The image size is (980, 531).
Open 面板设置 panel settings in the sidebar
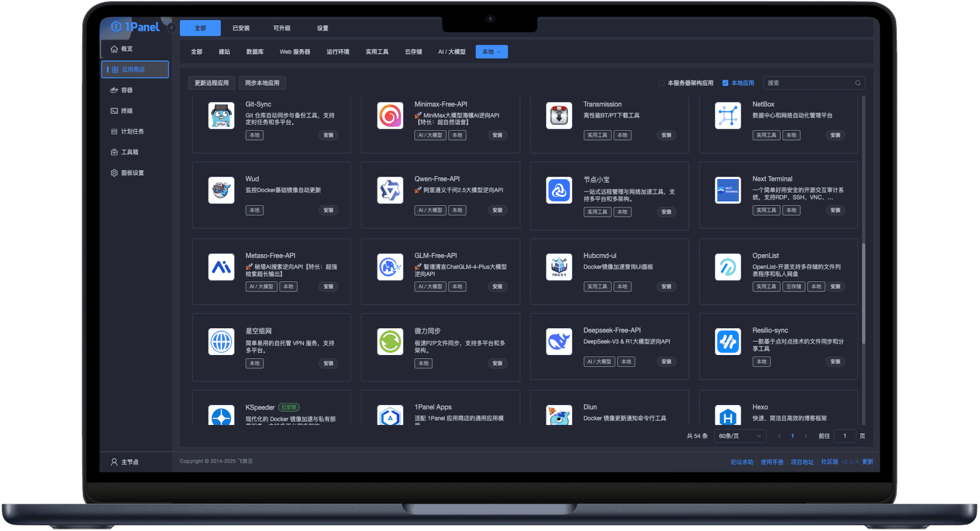(x=135, y=173)
